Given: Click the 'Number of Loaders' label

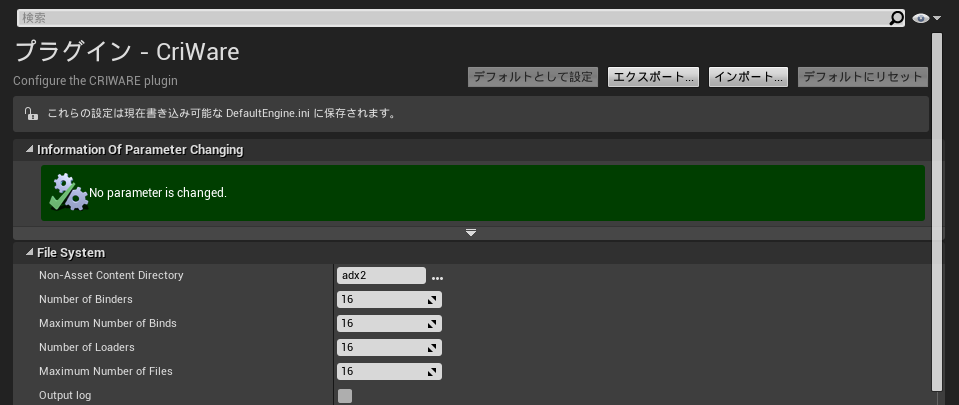Looking at the screenshot, I should pos(87,347).
